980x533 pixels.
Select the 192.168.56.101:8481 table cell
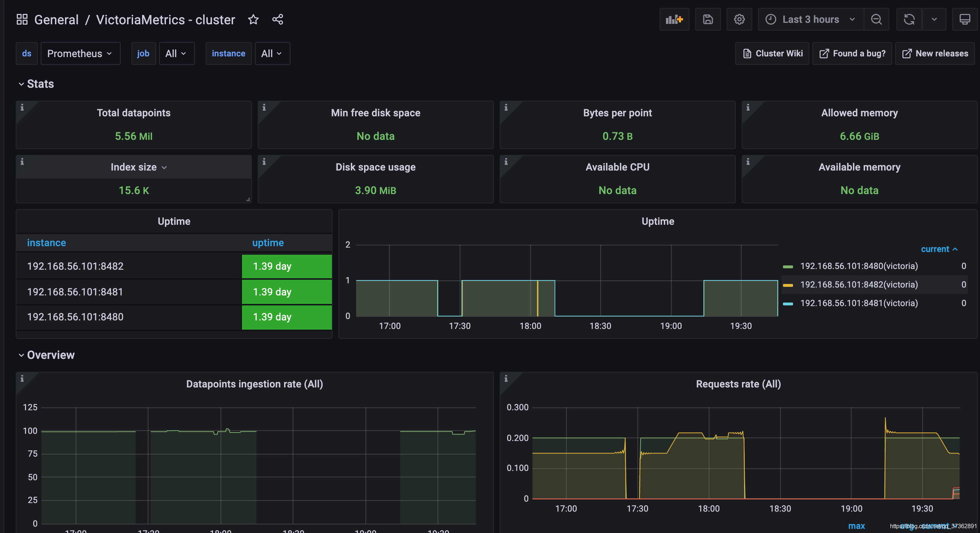(x=129, y=292)
